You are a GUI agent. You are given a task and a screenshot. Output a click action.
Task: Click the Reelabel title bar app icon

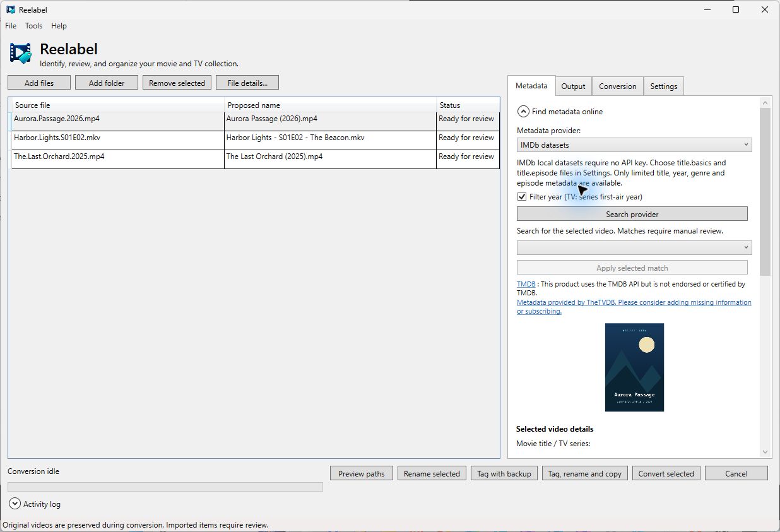(x=11, y=9)
